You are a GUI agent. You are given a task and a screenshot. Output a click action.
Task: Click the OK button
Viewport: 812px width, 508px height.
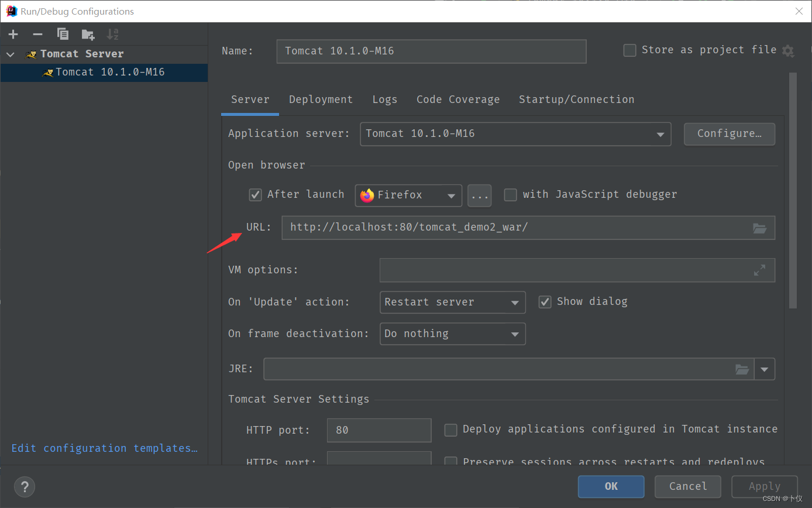click(x=611, y=486)
